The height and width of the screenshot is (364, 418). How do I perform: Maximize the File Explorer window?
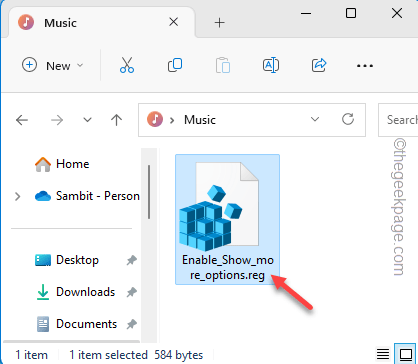point(351,13)
